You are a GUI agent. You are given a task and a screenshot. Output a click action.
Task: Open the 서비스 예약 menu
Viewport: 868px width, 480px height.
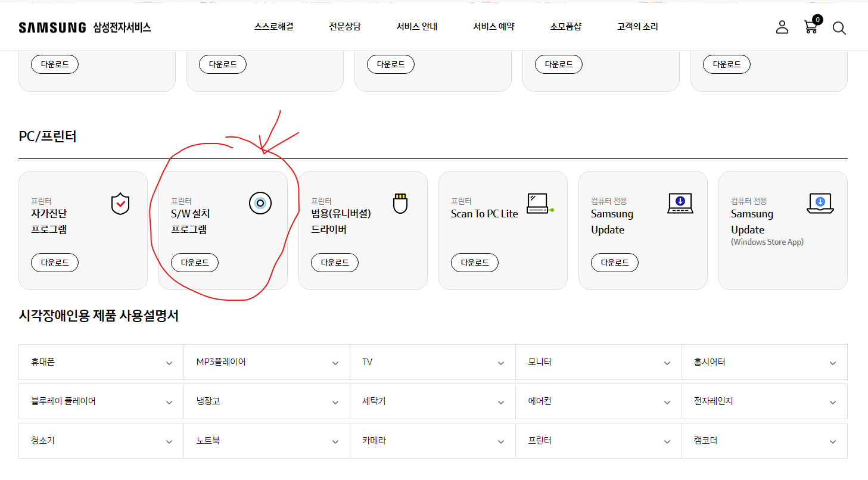click(493, 27)
